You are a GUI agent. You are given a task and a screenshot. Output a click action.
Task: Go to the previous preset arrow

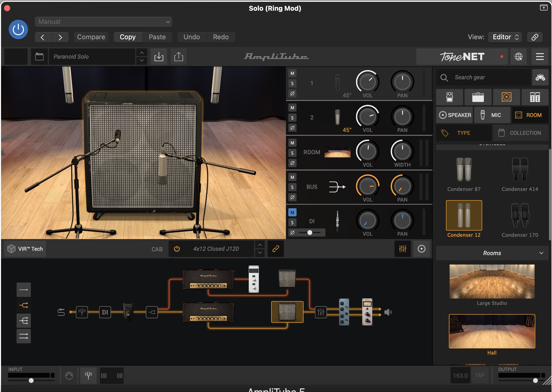(x=43, y=37)
